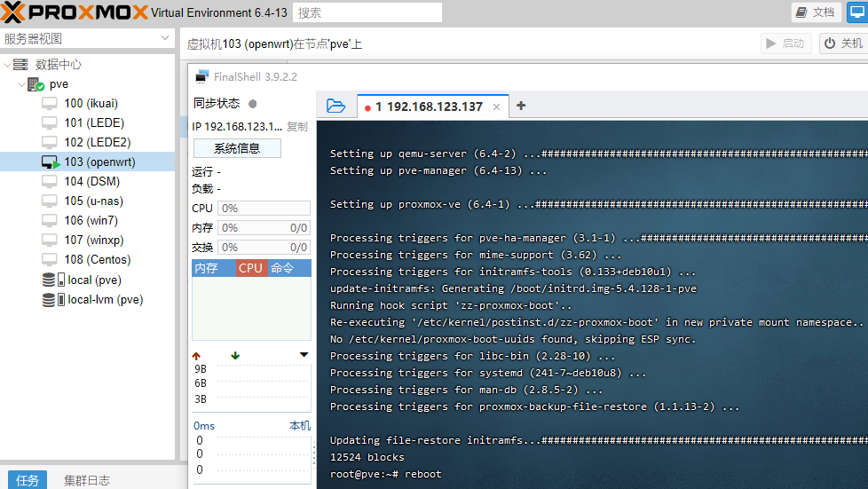
Task: Open the network monitor dropdown triangle
Action: [x=304, y=355]
